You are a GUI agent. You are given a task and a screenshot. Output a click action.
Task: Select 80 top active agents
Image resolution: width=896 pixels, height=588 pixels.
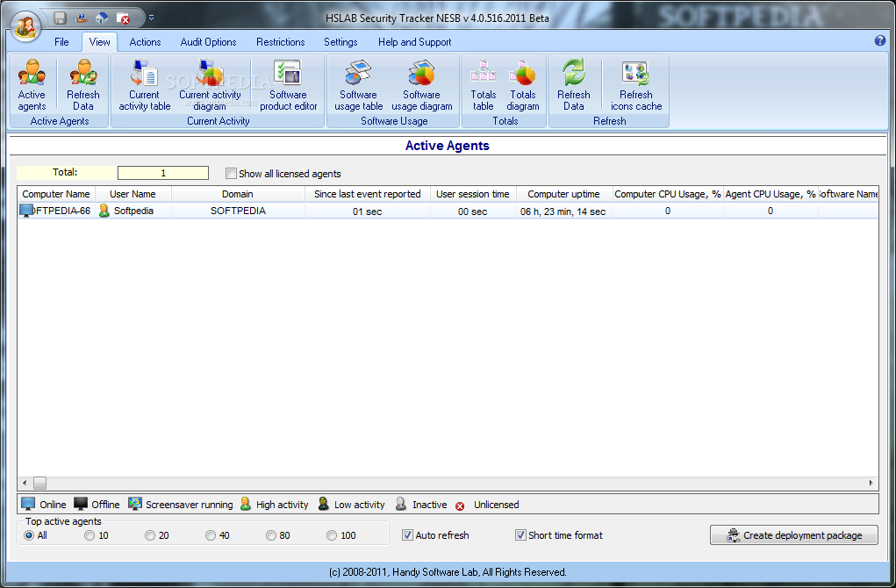[x=271, y=535]
